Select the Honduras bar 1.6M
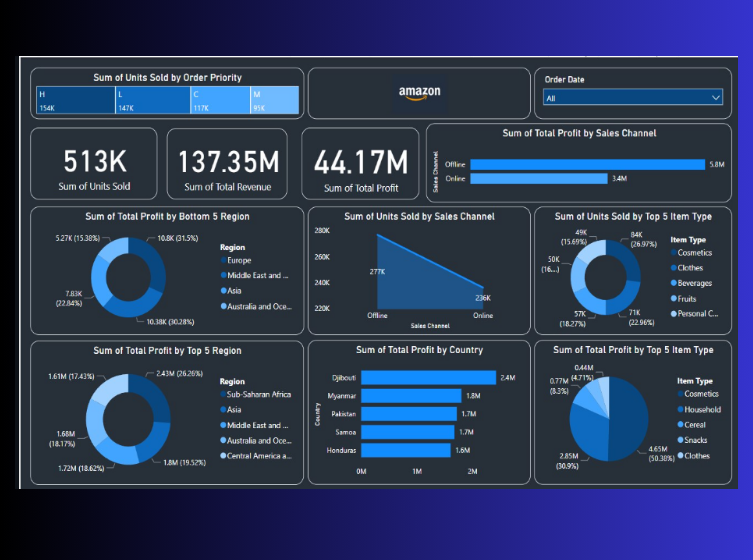 pos(406,450)
